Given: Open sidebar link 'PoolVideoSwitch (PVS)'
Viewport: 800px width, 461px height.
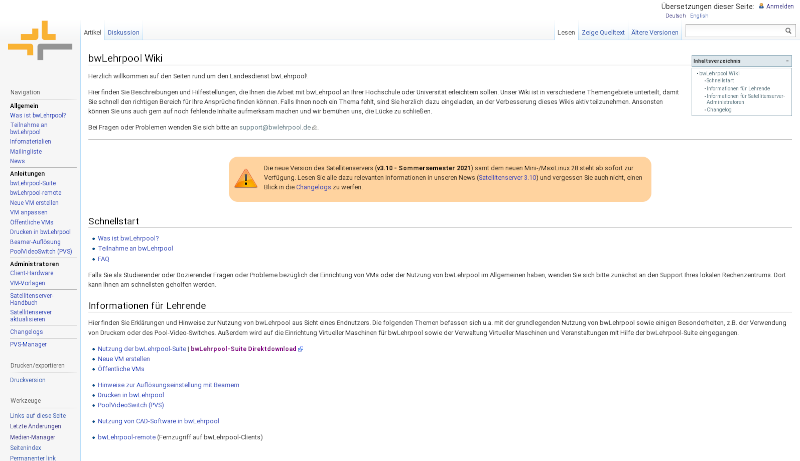Looking at the screenshot, I should click(41, 251).
